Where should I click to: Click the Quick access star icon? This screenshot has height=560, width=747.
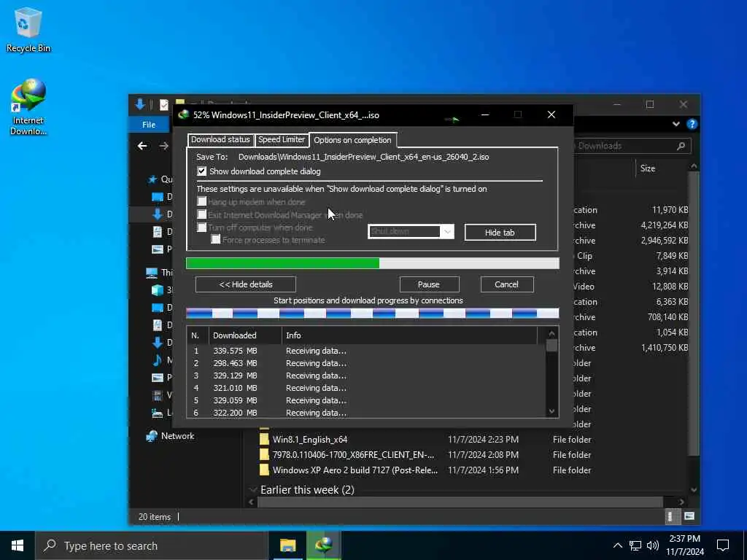(152, 179)
